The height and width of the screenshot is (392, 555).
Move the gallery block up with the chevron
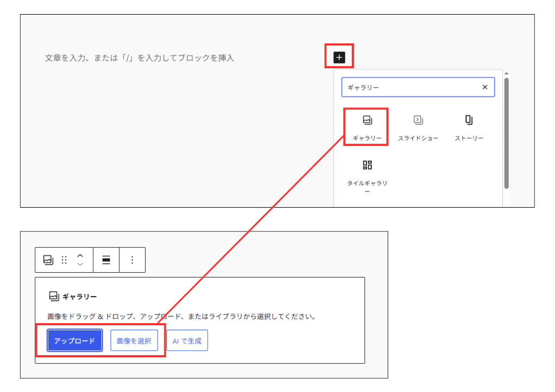click(79, 256)
